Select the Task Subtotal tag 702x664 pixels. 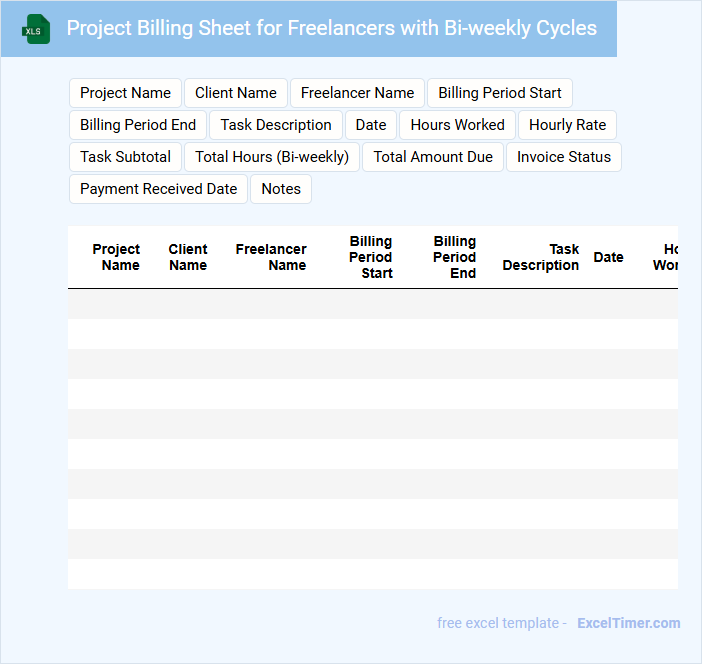point(125,157)
